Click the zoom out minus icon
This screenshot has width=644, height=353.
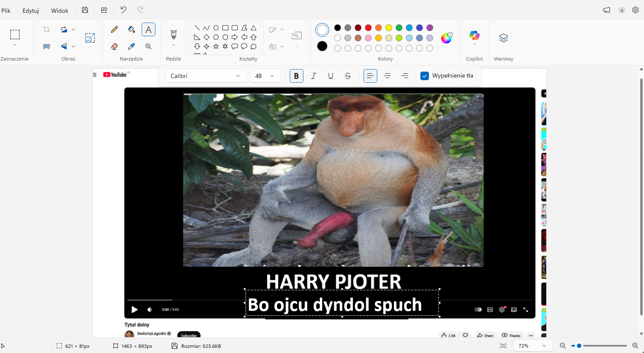coord(562,346)
